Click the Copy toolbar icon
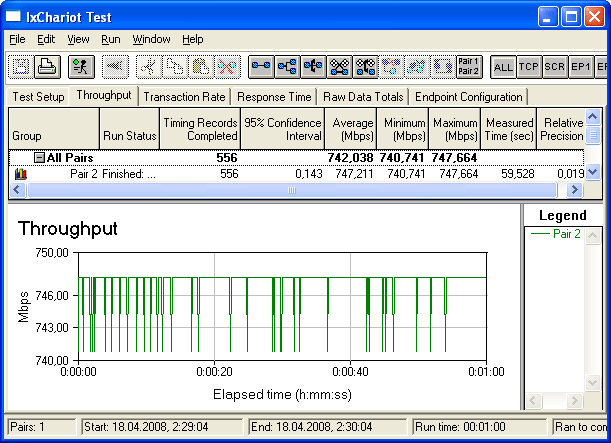Screen dimensions: 611x443 [x=175, y=67]
